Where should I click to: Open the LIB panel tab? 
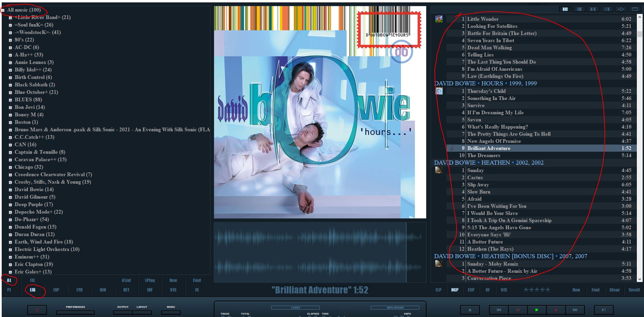[33, 290]
